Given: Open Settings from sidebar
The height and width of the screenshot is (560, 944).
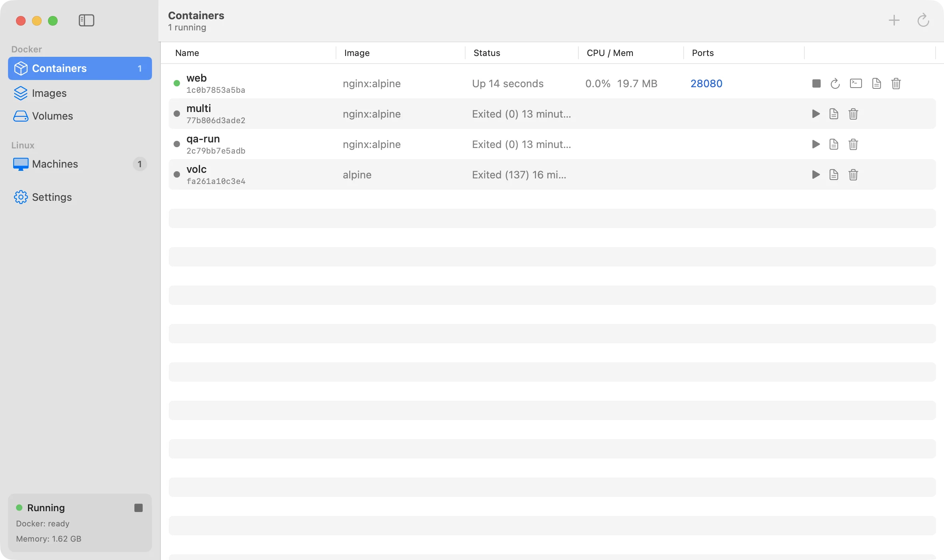Looking at the screenshot, I should pyautogui.click(x=80, y=197).
